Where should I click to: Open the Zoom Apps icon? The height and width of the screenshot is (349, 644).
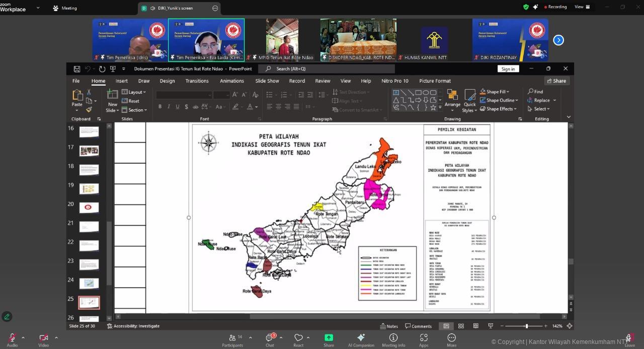424,338
